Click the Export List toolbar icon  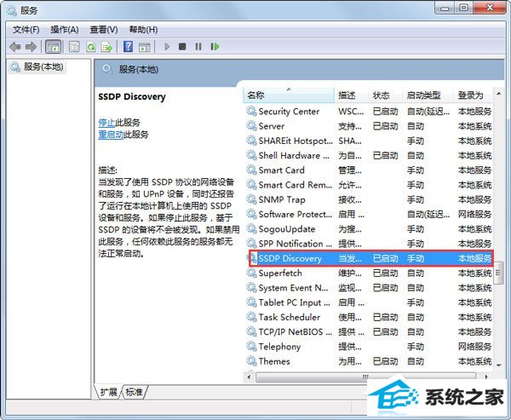(x=107, y=47)
